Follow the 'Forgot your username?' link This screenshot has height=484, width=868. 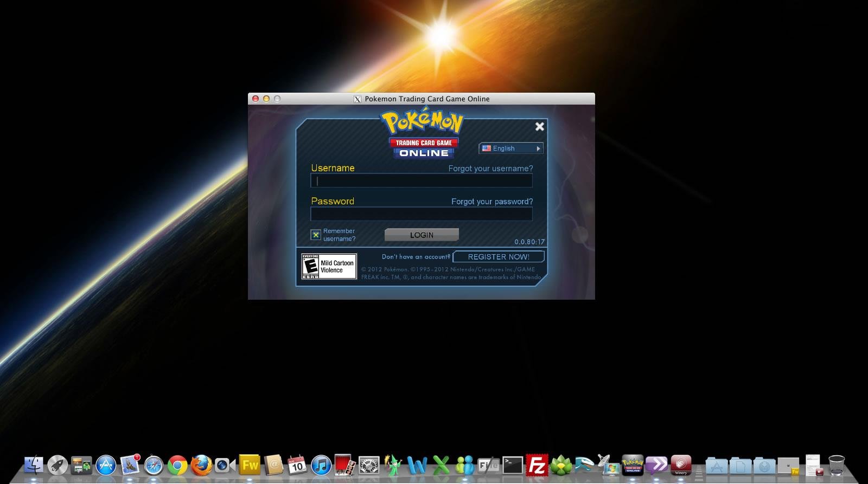pyautogui.click(x=490, y=169)
